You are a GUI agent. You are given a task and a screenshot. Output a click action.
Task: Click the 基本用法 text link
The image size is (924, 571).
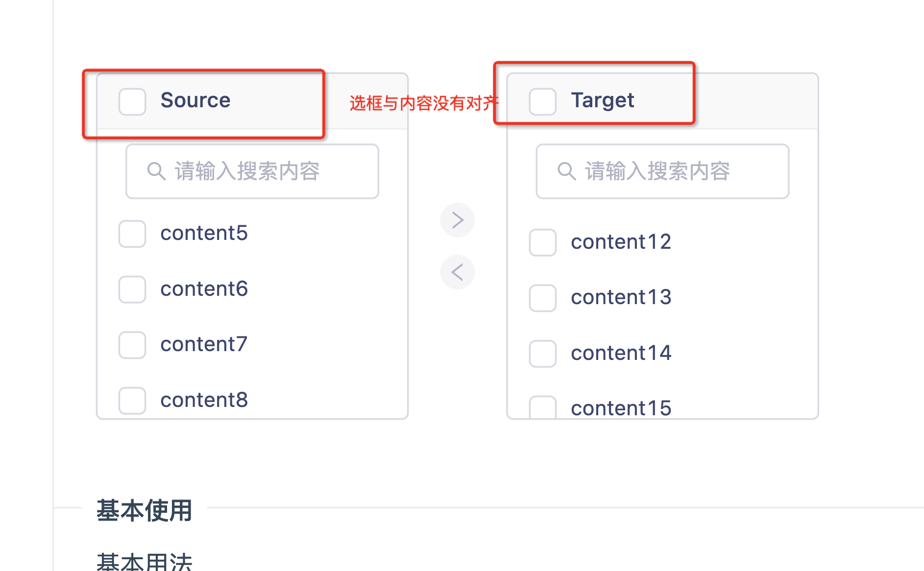point(145,561)
